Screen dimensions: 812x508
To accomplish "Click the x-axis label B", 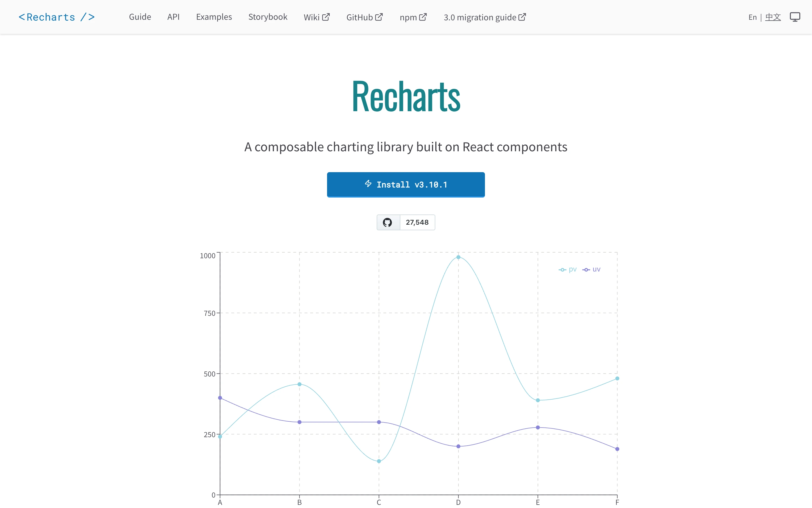I will (x=300, y=502).
